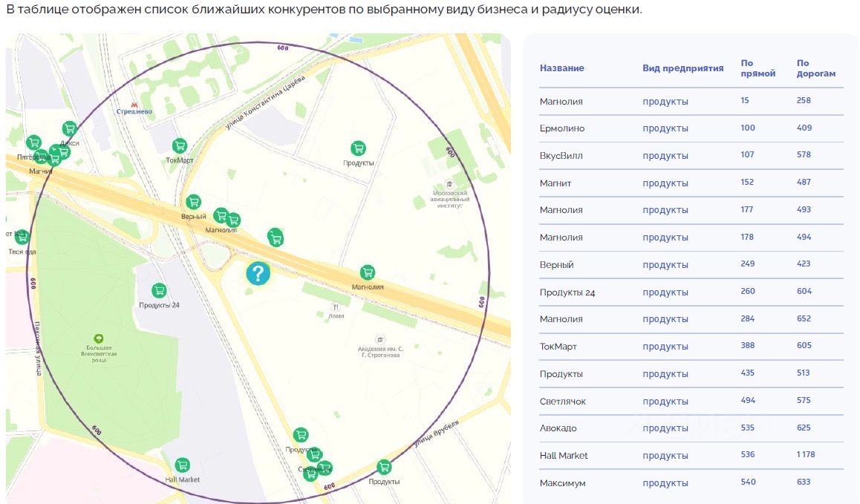Sort by По дорогам column header
Viewport: 860px width, 504px height.
[816, 68]
